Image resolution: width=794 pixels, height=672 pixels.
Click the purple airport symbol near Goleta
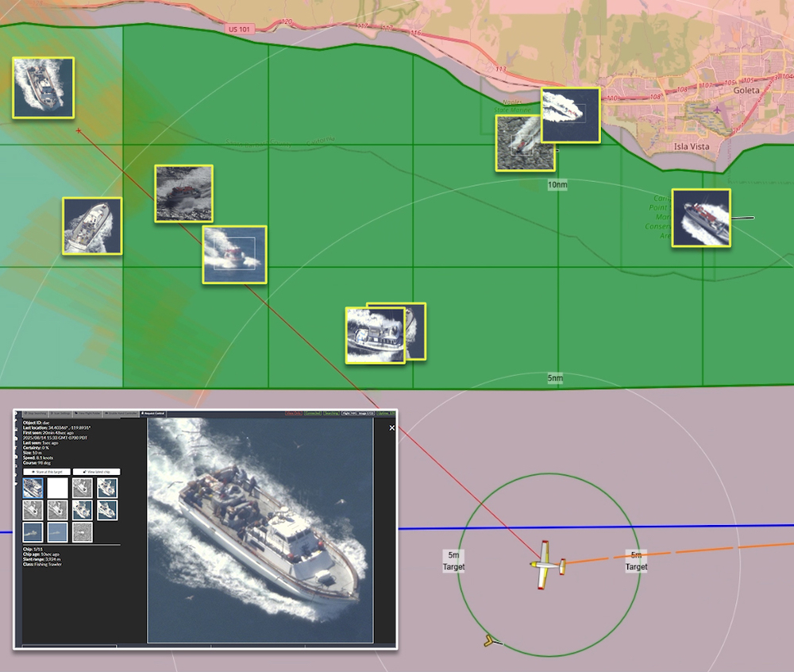[x=717, y=110]
